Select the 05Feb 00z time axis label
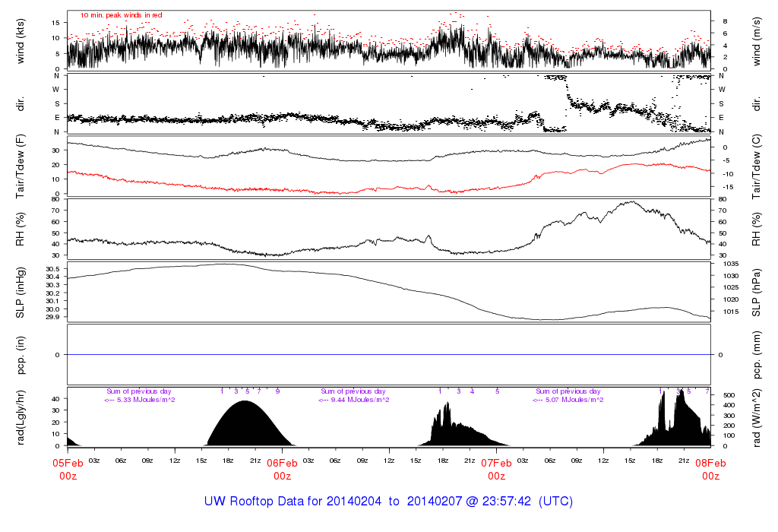The height and width of the screenshot is (532, 778). click(x=68, y=469)
